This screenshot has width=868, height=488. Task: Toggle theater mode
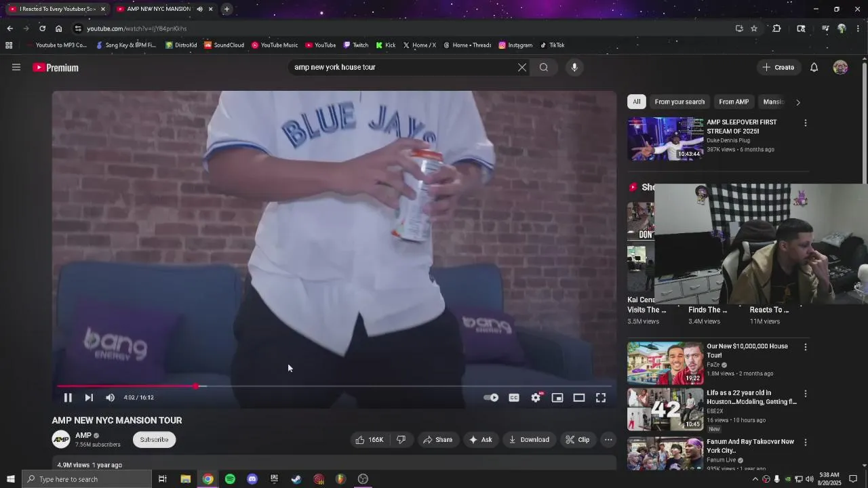(x=579, y=398)
